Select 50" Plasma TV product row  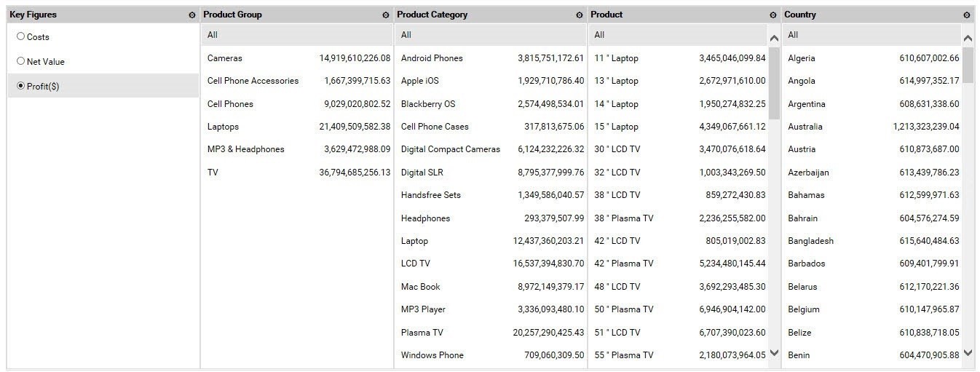[624, 309]
